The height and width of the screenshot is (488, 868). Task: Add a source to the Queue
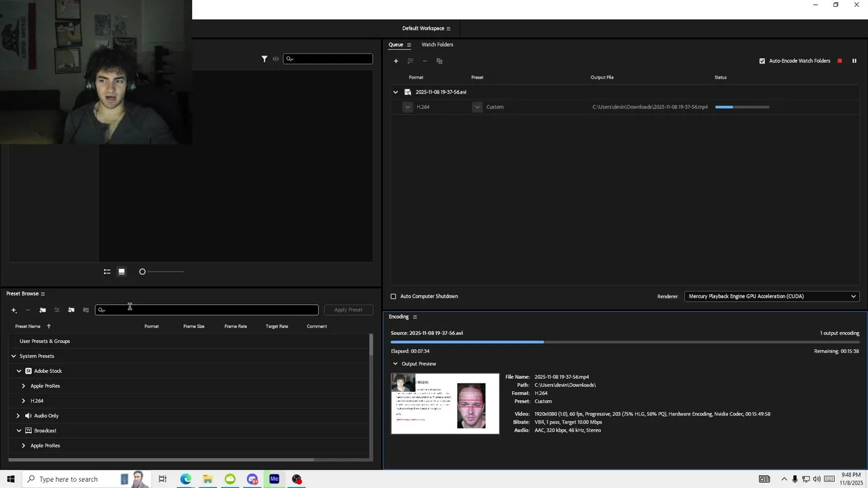pyautogui.click(x=396, y=61)
